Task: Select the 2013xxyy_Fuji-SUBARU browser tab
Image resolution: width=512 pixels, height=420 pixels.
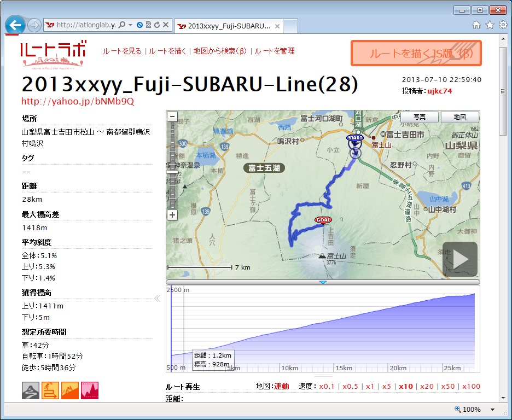Action: pyautogui.click(x=228, y=26)
